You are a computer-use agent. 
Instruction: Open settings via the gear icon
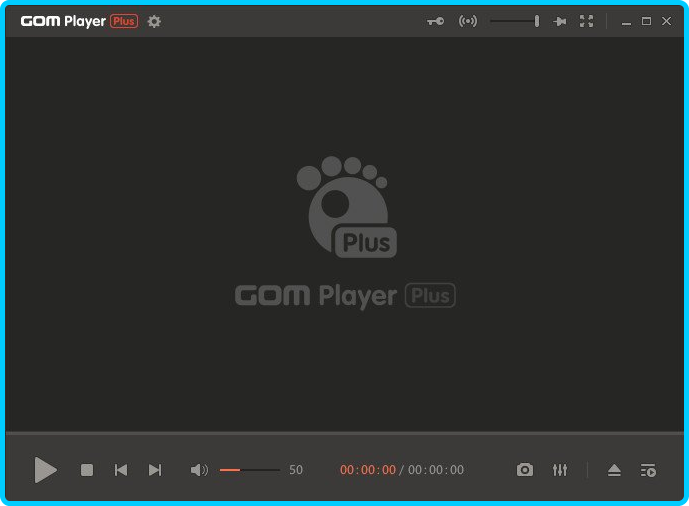(x=154, y=22)
